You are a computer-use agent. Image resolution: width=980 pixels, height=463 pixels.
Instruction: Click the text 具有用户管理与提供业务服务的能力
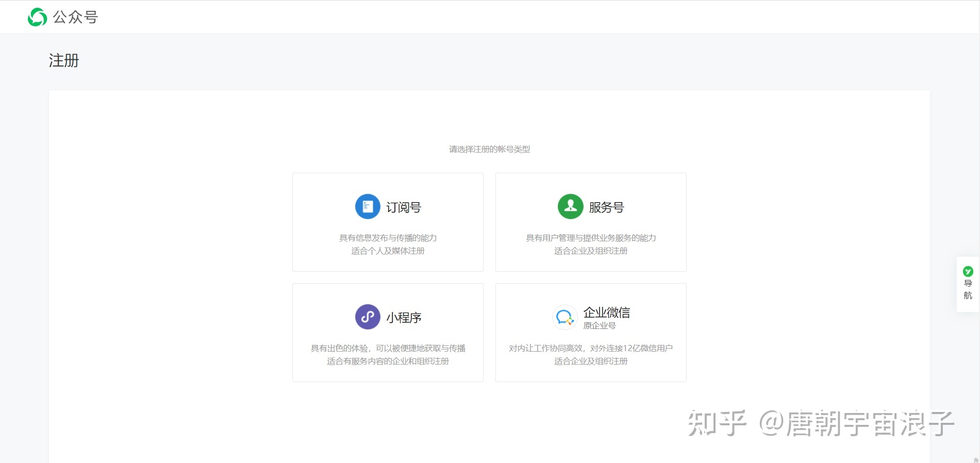click(x=591, y=238)
